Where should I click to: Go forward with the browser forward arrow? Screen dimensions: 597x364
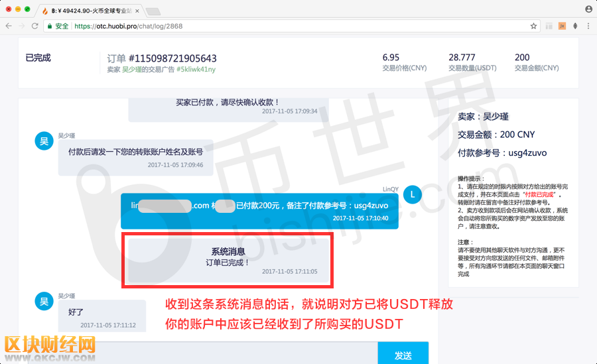pyautogui.click(x=22, y=26)
